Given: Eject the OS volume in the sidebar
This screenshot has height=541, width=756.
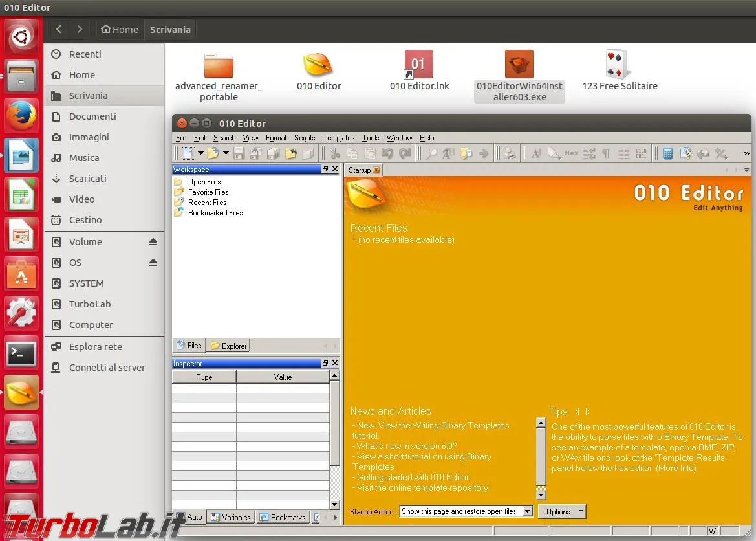Looking at the screenshot, I should pyautogui.click(x=153, y=263).
